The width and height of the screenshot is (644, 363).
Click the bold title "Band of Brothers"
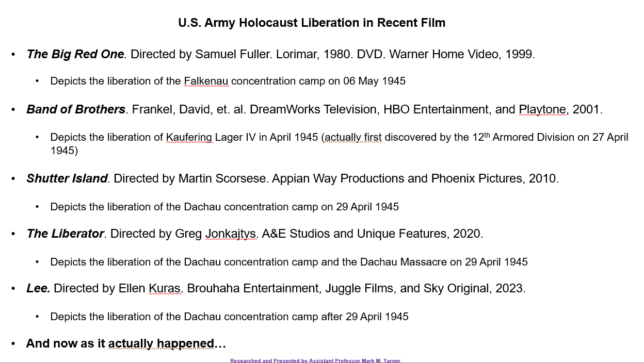pyautogui.click(x=76, y=109)
